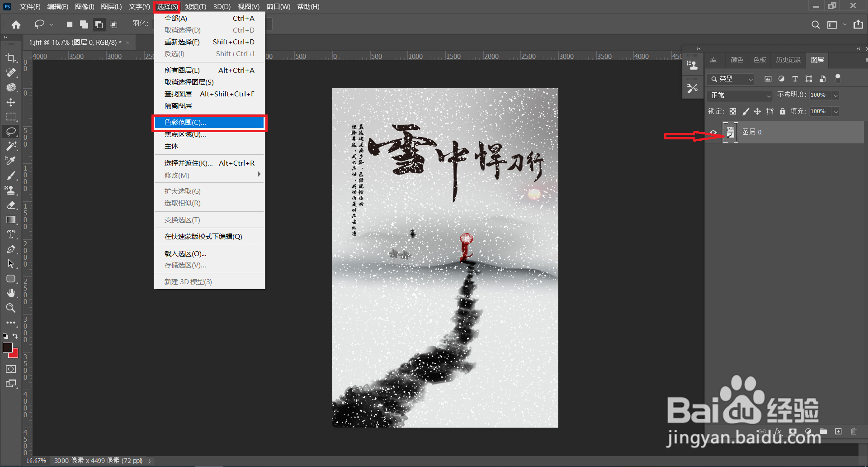Open the search magnifier in top right
The width and height of the screenshot is (868, 467).
816,24
